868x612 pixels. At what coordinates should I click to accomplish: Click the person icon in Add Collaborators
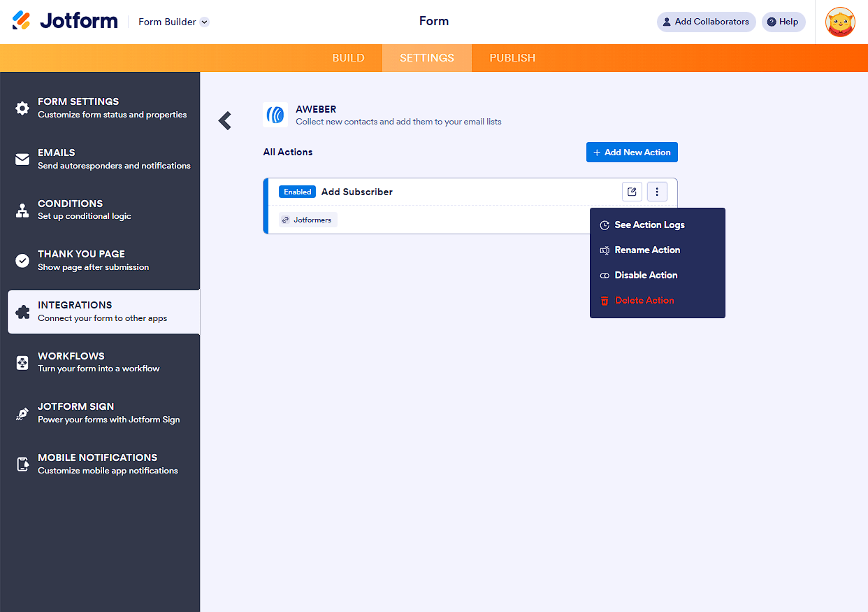667,22
